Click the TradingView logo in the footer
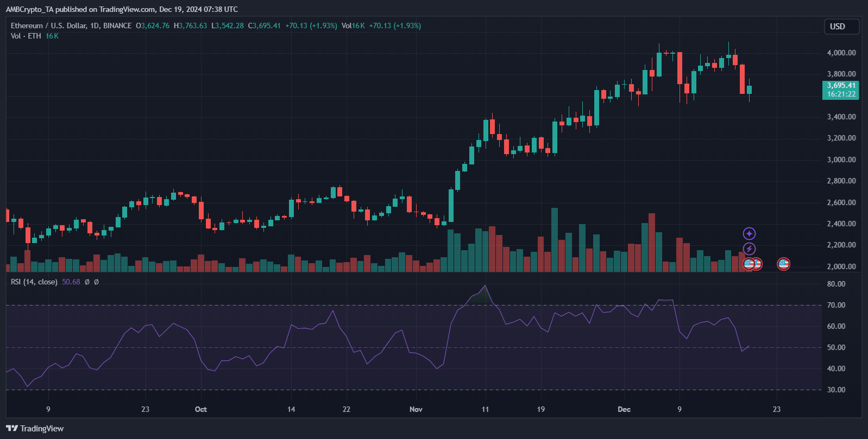 coord(35,428)
